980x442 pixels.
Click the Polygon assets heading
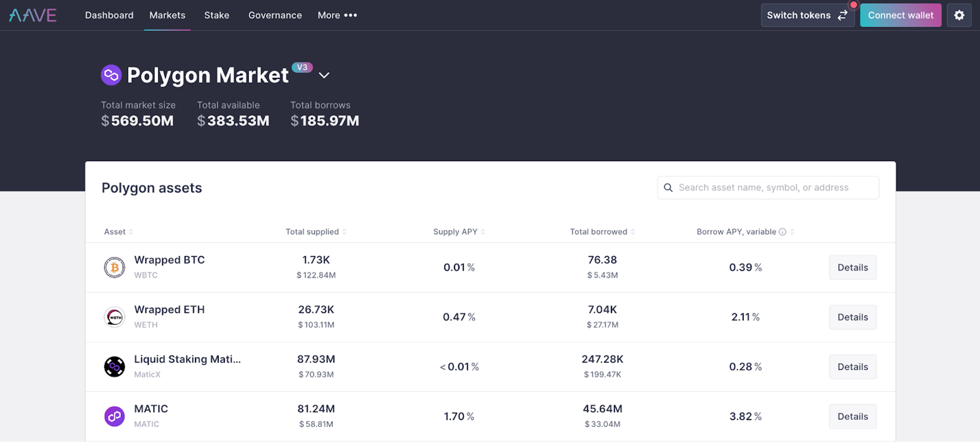(152, 188)
